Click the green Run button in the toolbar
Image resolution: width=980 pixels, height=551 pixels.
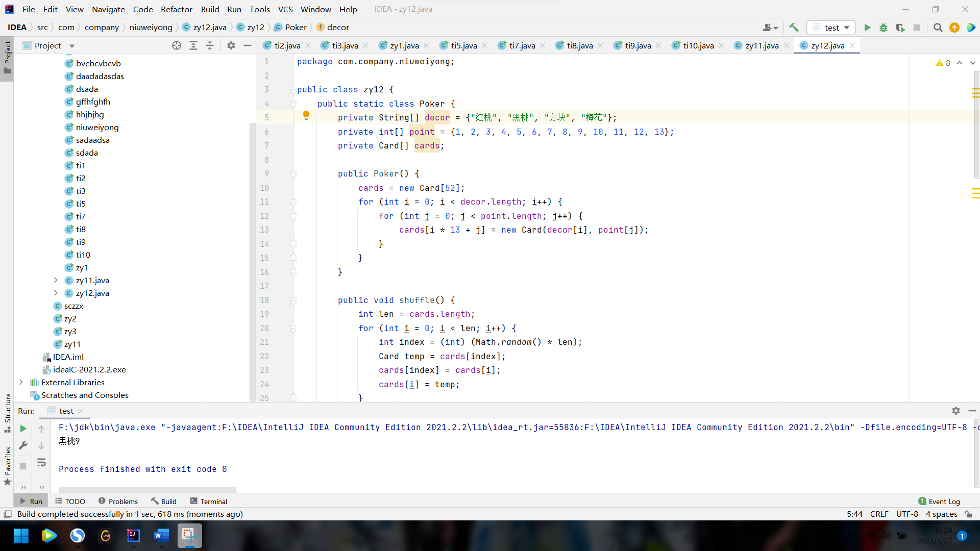(867, 28)
